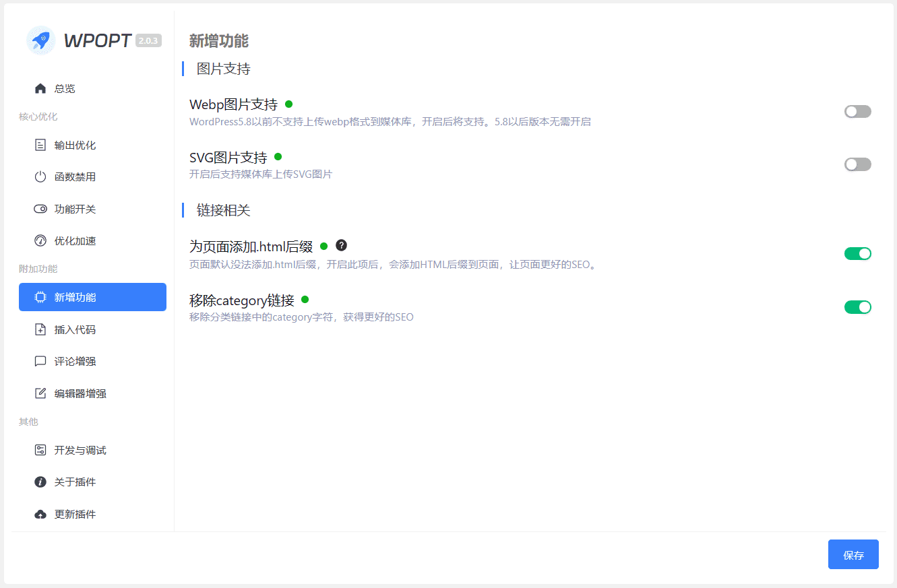Click the document icon for 输出优化

[x=42, y=144]
